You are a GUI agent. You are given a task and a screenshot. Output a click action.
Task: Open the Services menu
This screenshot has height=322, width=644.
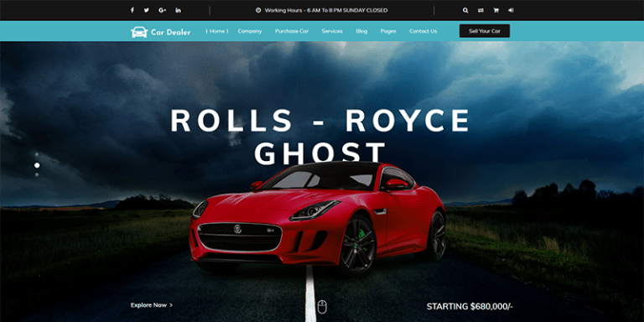click(332, 31)
